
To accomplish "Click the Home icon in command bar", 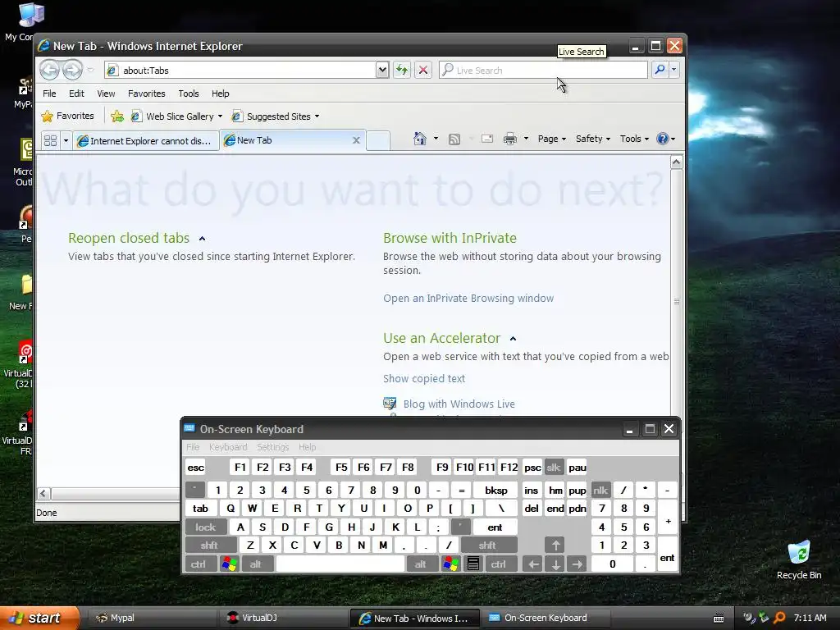I will [x=419, y=139].
